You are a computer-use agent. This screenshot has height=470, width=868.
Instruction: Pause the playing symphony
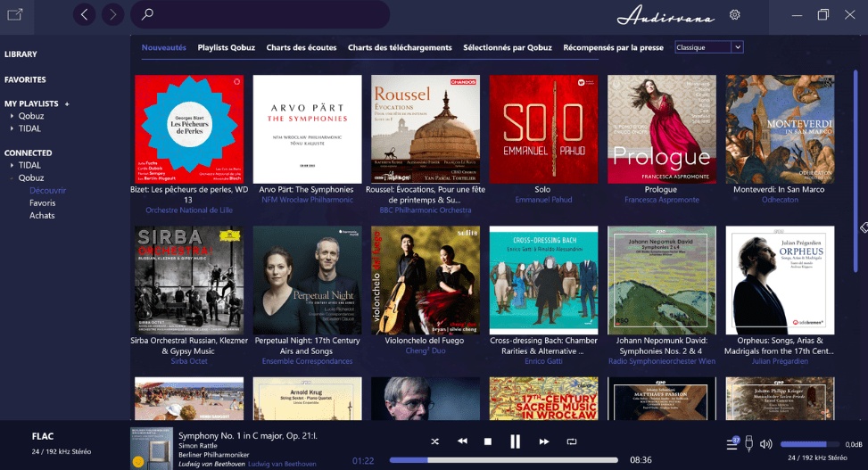515,441
